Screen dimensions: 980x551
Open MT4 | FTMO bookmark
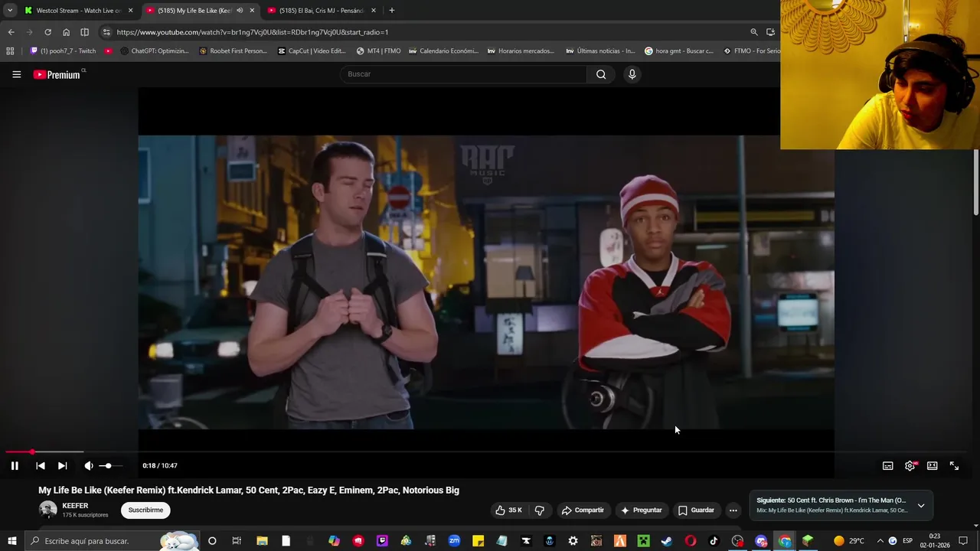pos(378,51)
